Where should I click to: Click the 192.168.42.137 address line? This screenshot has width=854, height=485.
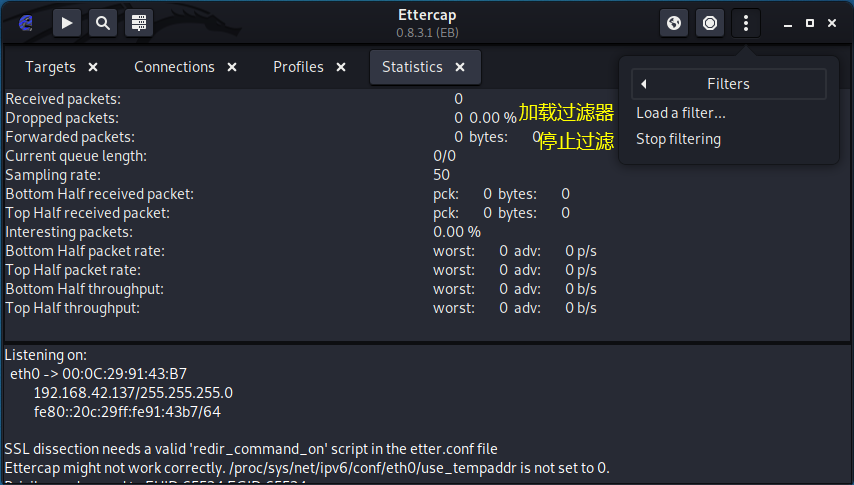(133, 393)
